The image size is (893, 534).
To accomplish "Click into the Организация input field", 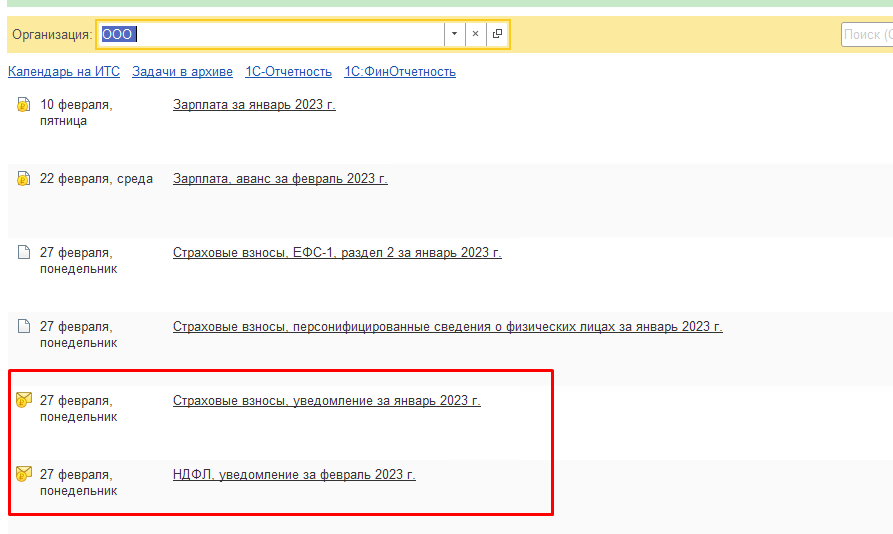I will (280, 34).
